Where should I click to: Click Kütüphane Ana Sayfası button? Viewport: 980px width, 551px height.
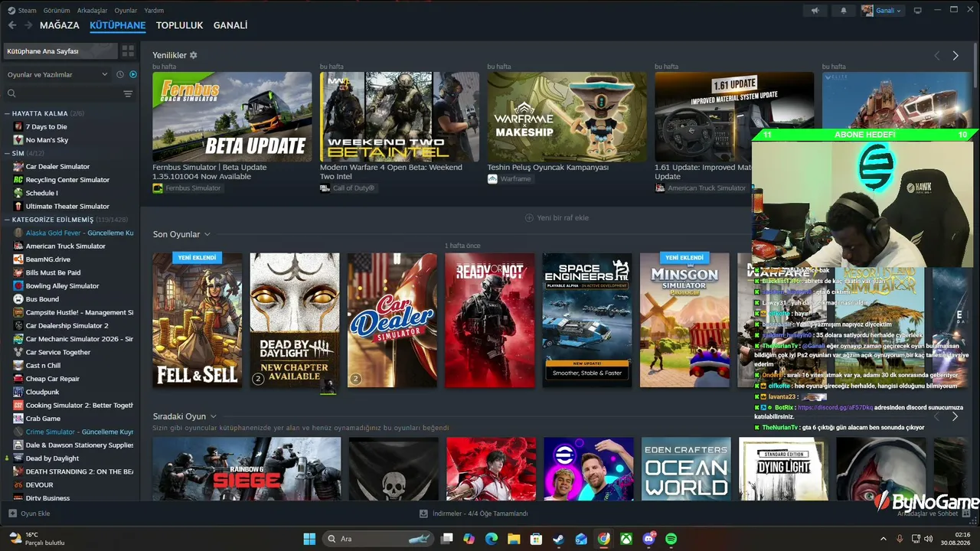[x=60, y=51]
